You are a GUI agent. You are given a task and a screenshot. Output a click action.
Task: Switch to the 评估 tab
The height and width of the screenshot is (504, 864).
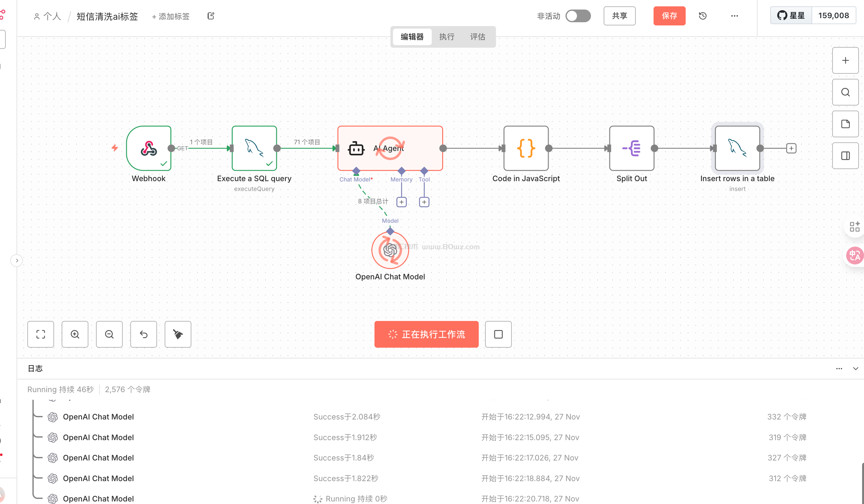click(x=477, y=37)
